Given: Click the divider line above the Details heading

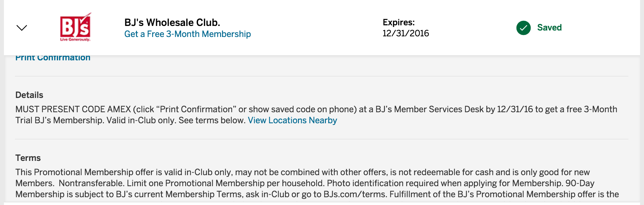Looking at the screenshot, I should pyautogui.click(x=322, y=76).
